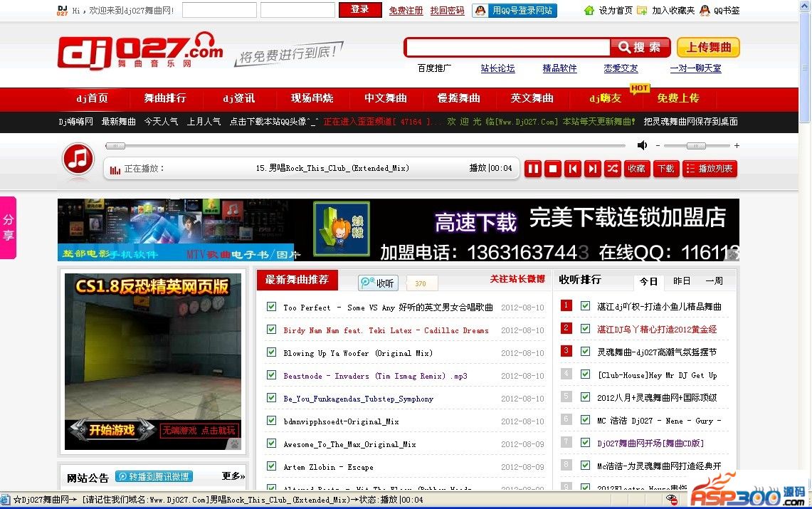
Task: Increase volume with the plus sign
Action: tap(737, 145)
